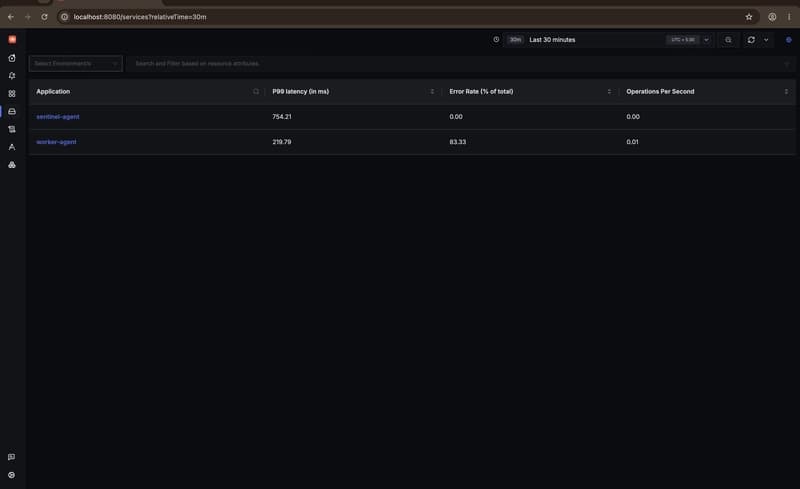Open the four-square Dashboards sidebar icon

click(12, 93)
